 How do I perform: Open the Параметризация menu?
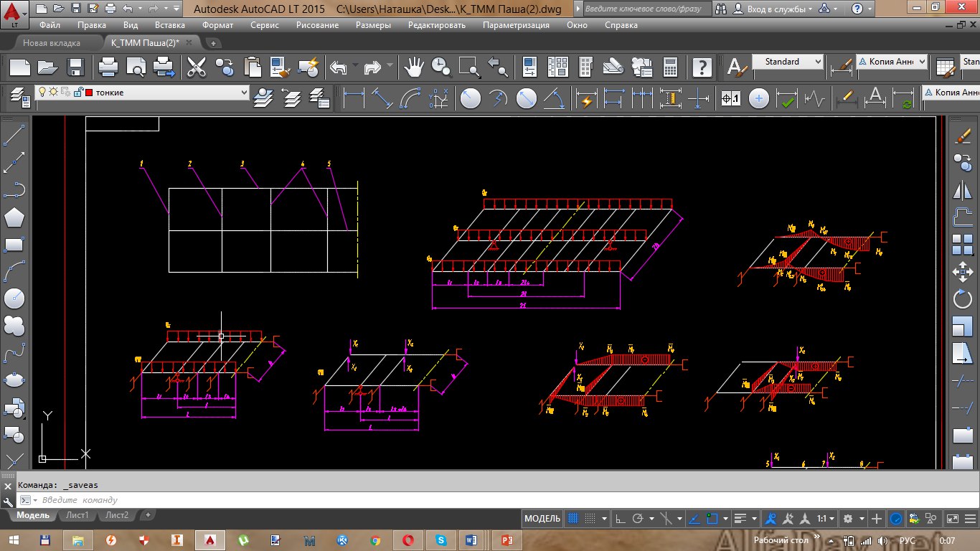pos(516,24)
